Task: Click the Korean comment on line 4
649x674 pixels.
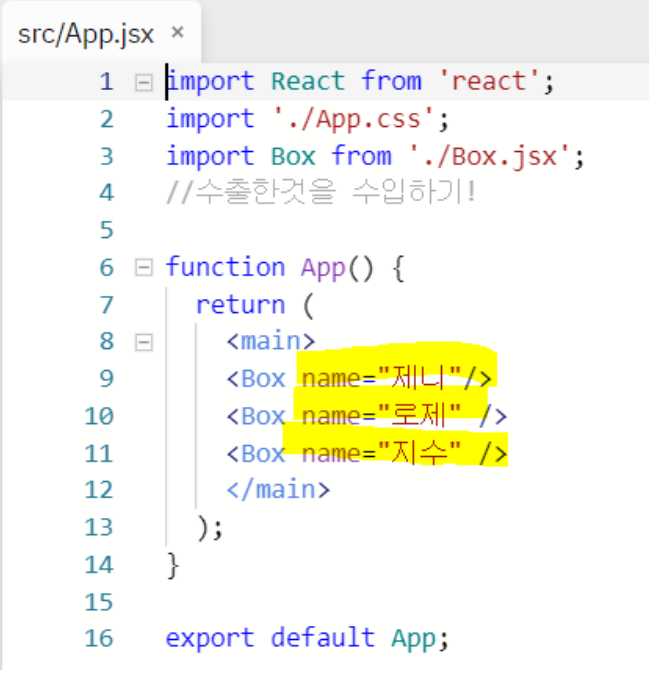Action: tap(321, 192)
